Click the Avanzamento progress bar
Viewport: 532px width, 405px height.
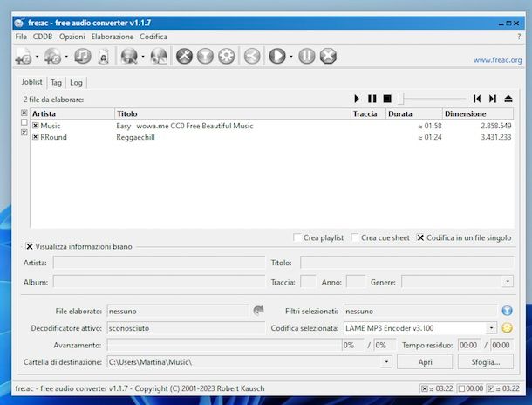point(224,346)
